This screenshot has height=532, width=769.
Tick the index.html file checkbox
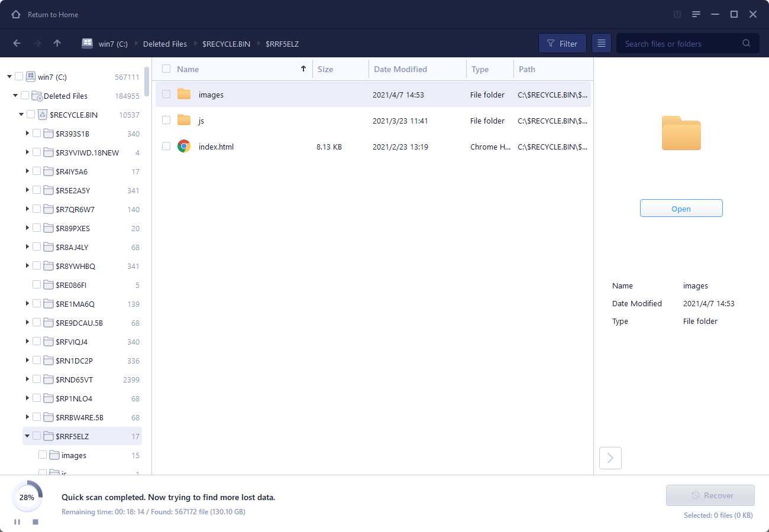pyautogui.click(x=166, y=146)
